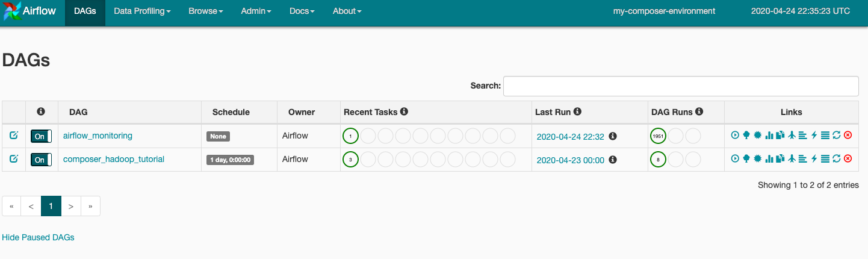Click edit icon for composer_hadoop_tutorial row

(x=14, y=159)
